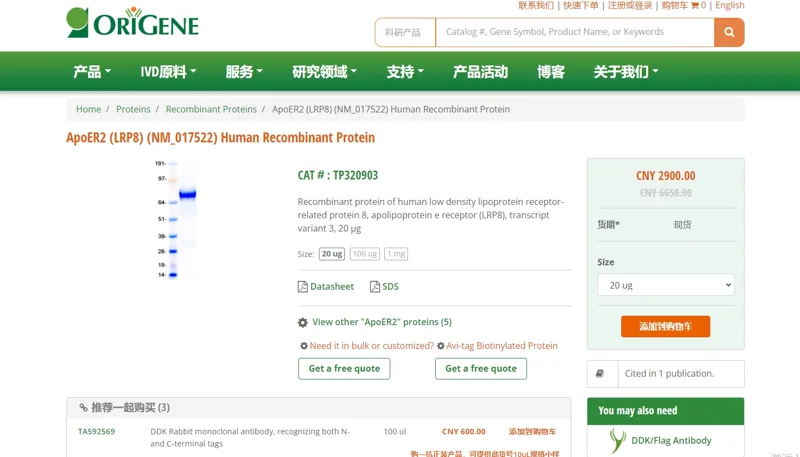Open the 博客 nav item
Viewport: 800px width, 457px height.
[x=551, y=72]
